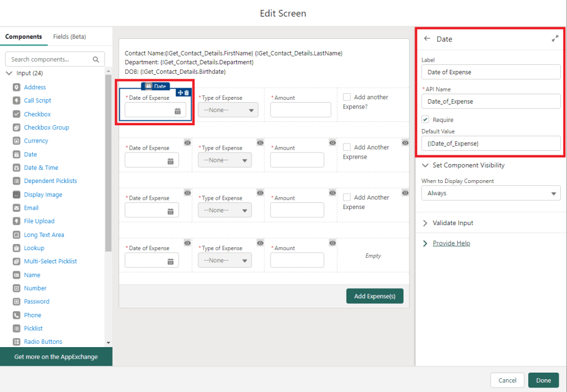The width and height of the screenshot is (567, 392).
Task: Pick the Dependent Picklists component
Action: click(50, 181)
